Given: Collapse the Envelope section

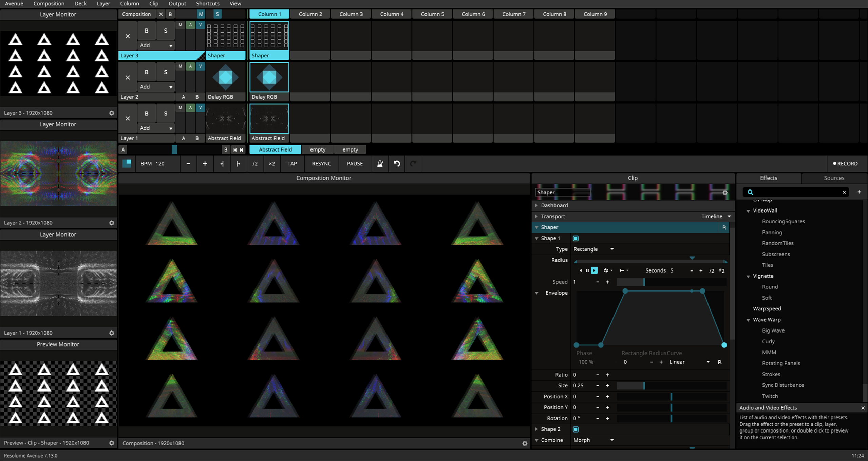Looking at the screenshot, I should click(x=537, y=293).
